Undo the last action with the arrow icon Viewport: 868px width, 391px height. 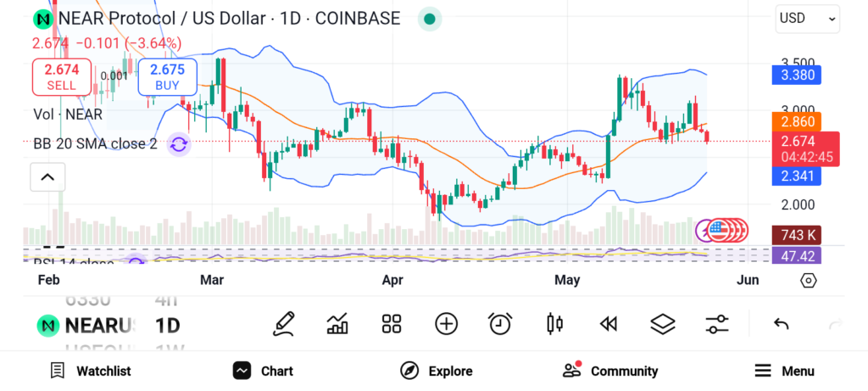(781, 324)
